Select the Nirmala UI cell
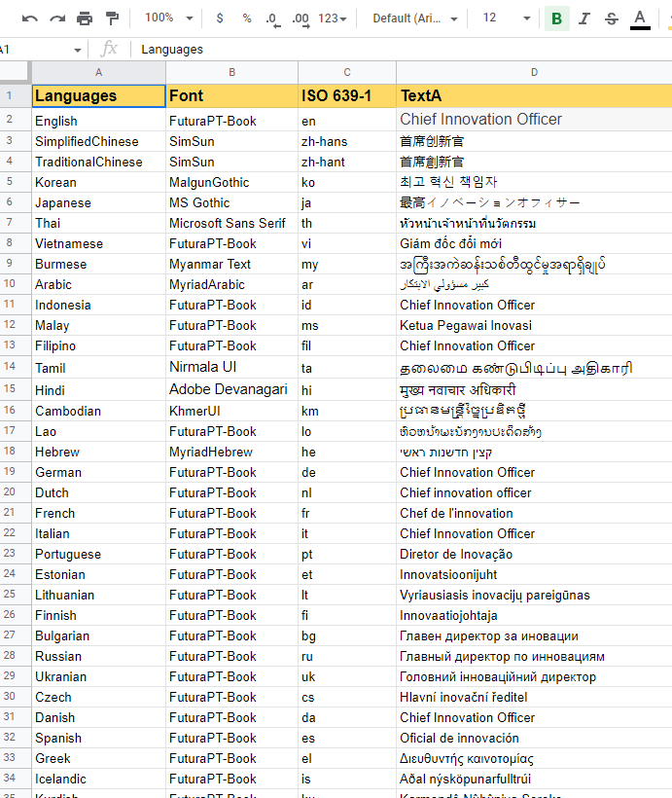Screen dimensions: 672x798 232,367
